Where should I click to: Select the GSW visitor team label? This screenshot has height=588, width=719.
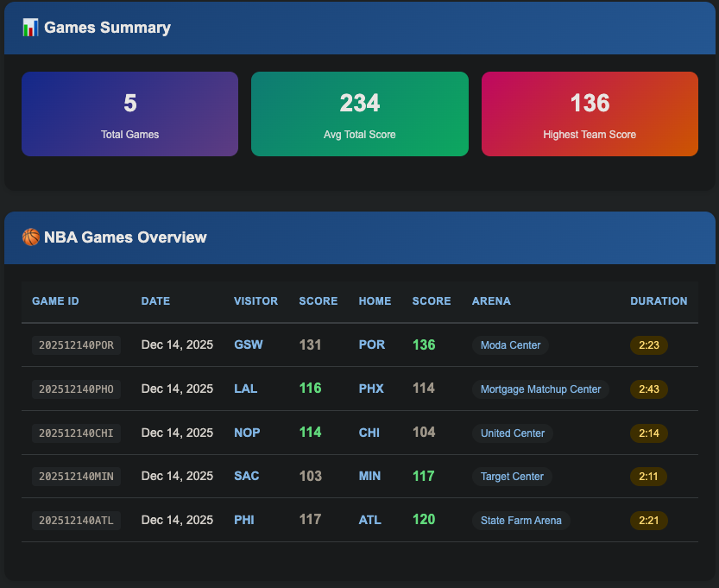(249, 345)
